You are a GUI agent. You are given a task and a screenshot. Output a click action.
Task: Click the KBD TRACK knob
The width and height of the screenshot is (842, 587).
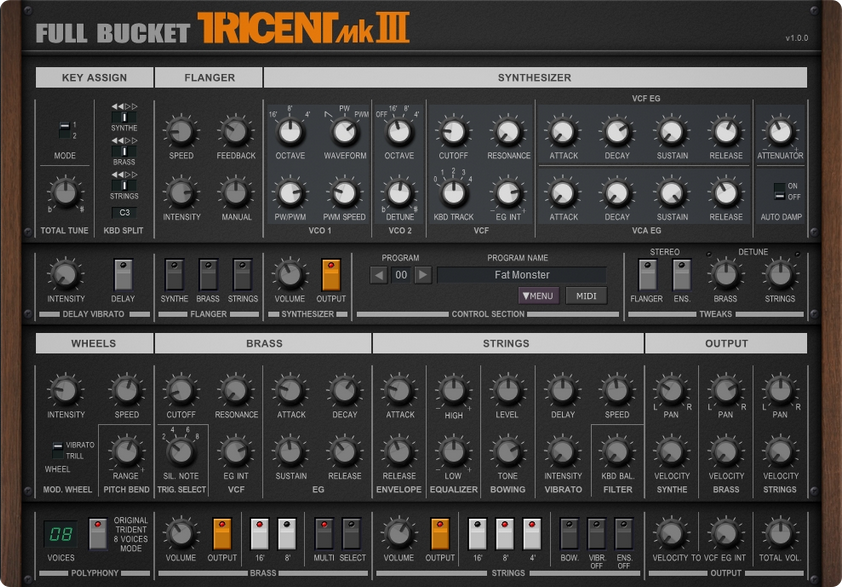tap(454, 193)
